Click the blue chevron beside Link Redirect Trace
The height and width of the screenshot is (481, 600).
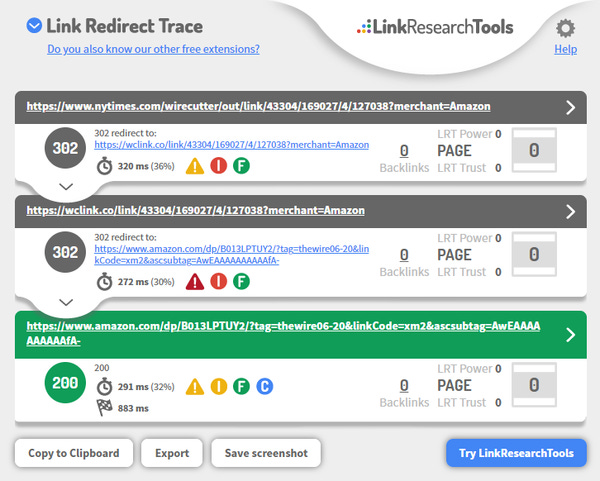34,26
